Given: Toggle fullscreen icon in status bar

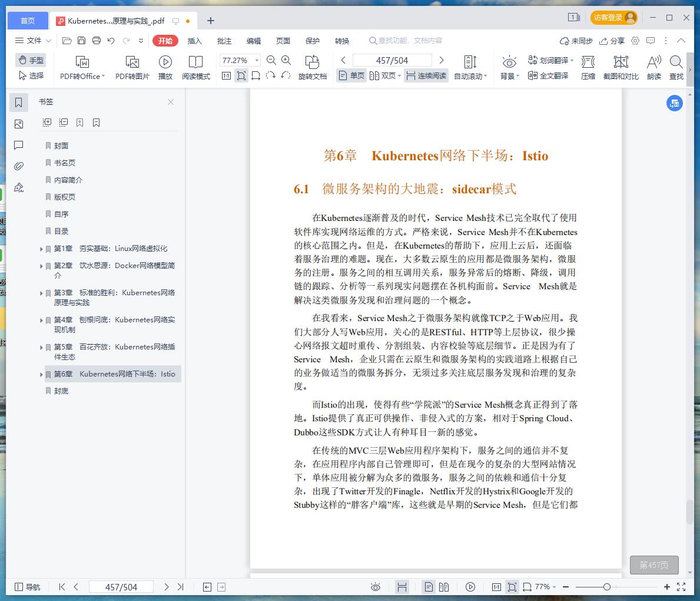Looking at the screenshot, I should (681, 587).
